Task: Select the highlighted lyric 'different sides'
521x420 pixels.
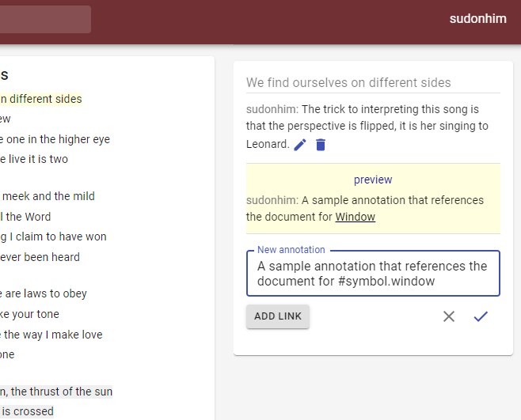Action: pos(45,99)
